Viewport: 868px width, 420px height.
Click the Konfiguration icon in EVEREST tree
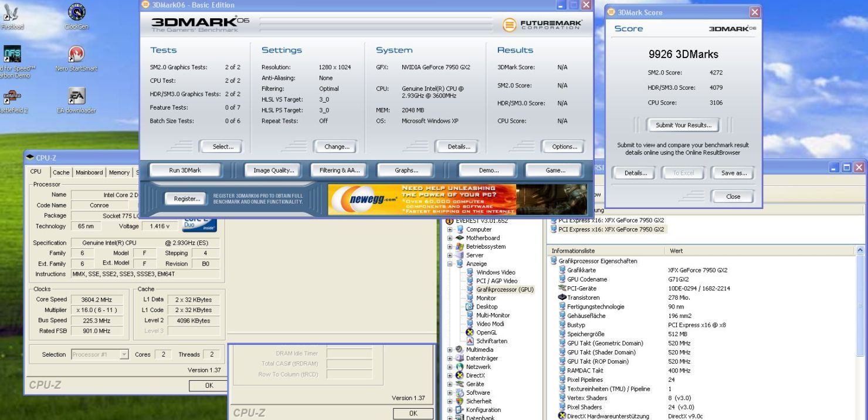[x=460, y=410]
